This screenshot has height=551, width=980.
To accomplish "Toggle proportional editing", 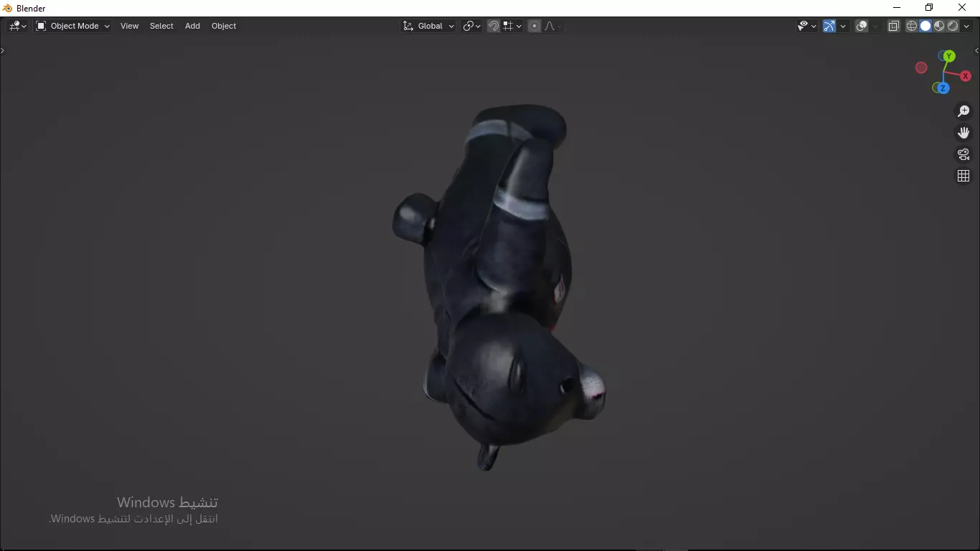I will tap(534, 26).
